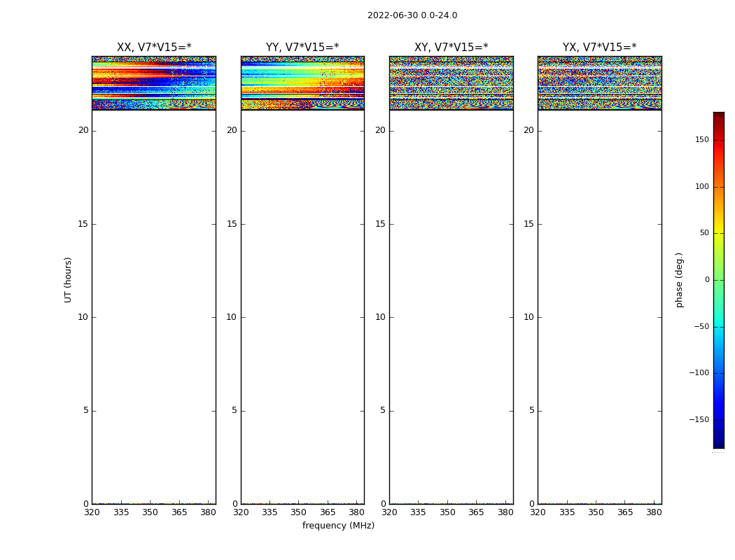Click the YX, V7*V15=* panel title
735x560 pixels.
pos(599,48)
